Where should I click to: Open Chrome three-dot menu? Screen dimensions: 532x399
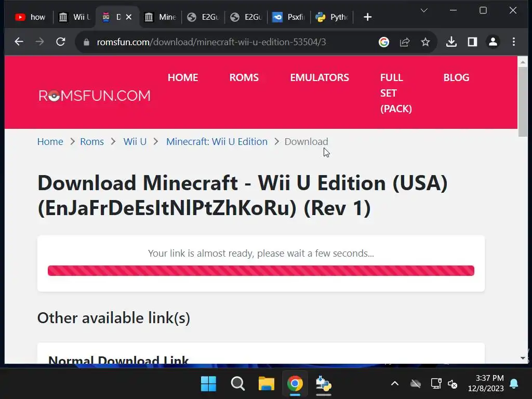point(514,42)
